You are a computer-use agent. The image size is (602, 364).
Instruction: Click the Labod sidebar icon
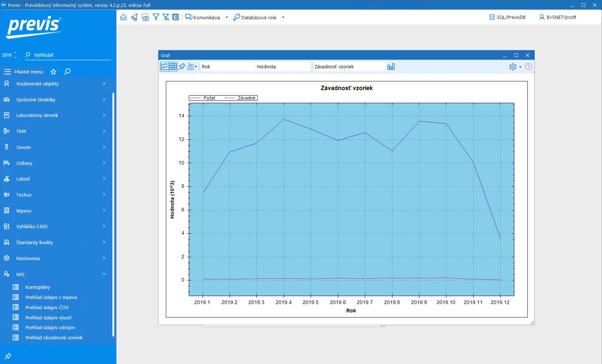[x=7, y=179]
